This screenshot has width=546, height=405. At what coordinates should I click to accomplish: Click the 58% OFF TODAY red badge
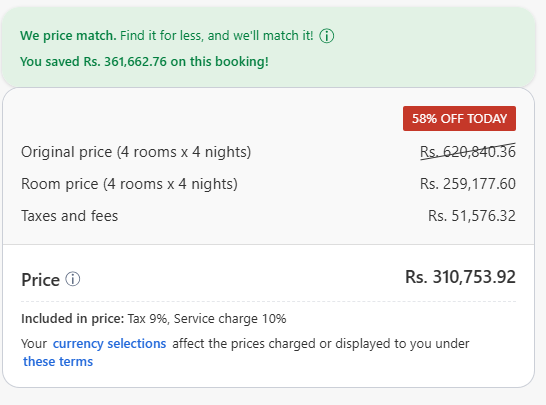(x=459, y=119)
